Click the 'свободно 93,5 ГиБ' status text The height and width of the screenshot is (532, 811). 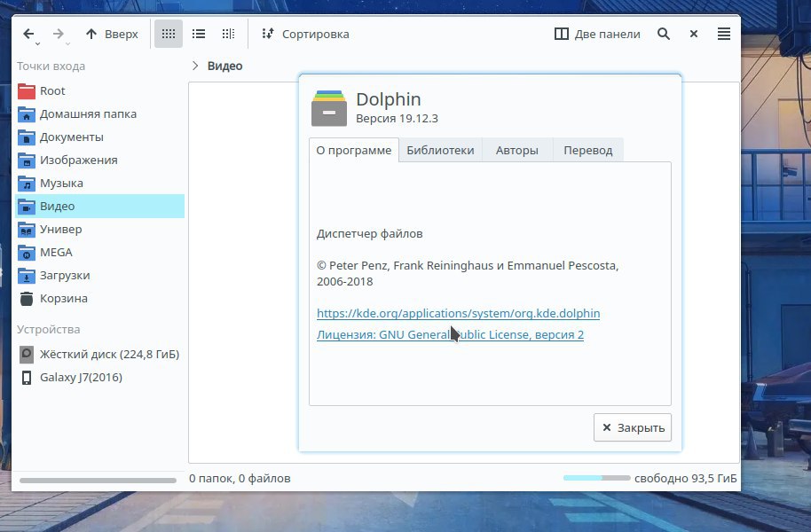pyautogui.click(x=685, y=479)
